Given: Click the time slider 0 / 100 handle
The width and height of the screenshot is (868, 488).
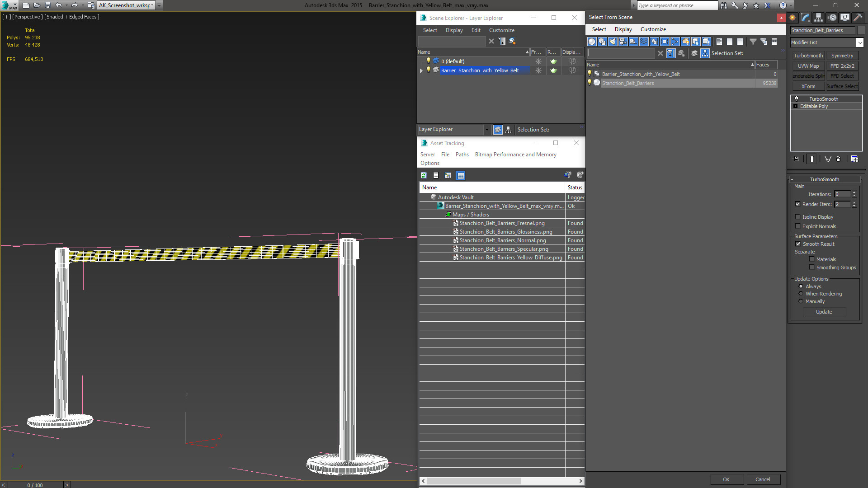Looking at the screenshot, I should 35,485.
